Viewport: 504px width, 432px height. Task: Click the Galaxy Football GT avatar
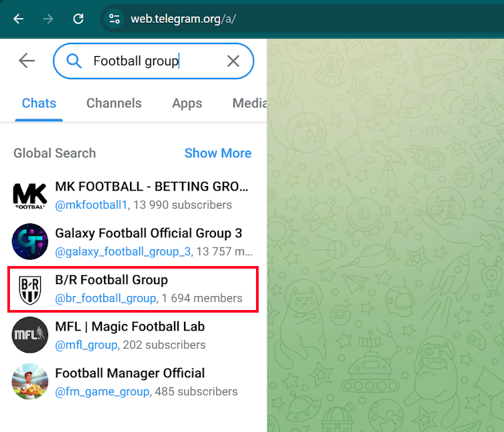pyautogui.click(x=30, y=242)
